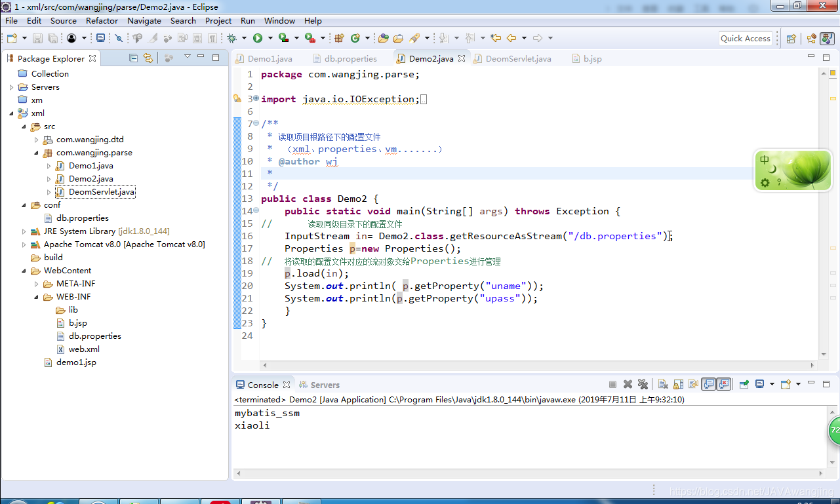Collapse the xml project
The image size is (840, 504).
(11, 113)
